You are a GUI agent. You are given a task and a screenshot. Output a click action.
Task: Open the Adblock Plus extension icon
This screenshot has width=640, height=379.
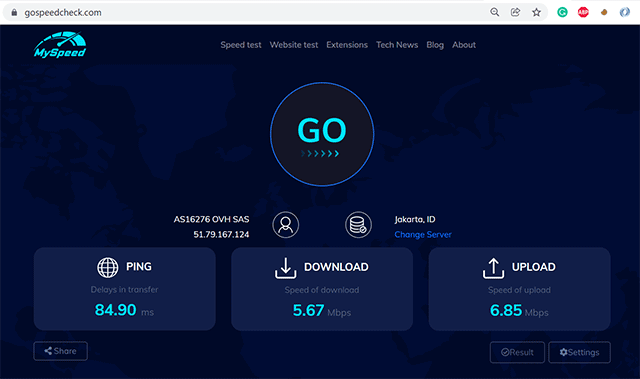tap(583, 12)
